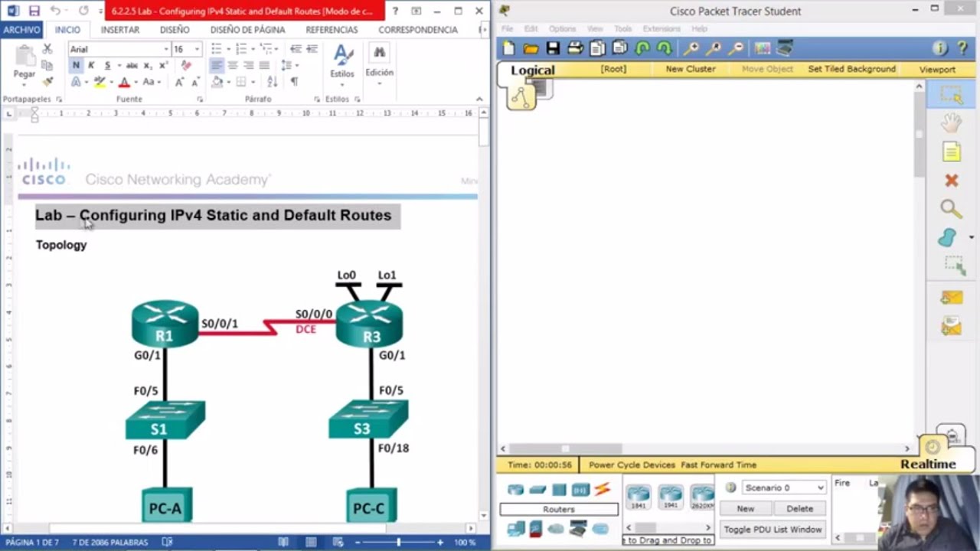Click the Zoom Out magnifier in Packet Tracer toolbar
This screenshot has width=980, height=551.
tap(736, 48)
